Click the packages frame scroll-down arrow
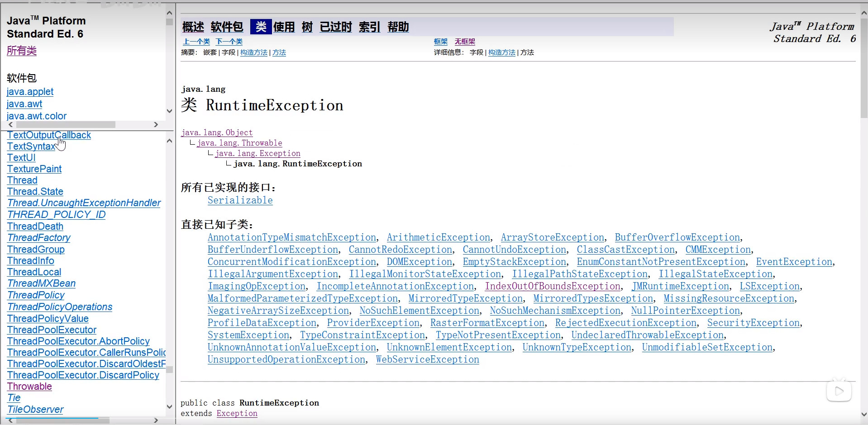Viewport: 868px width, 425px height. 169,111
